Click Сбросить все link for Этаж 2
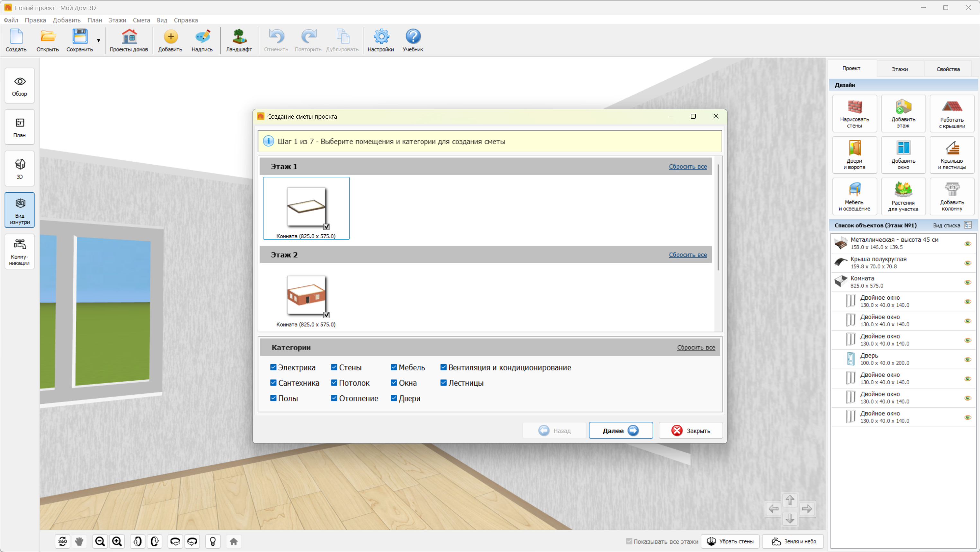Screen dimensions: 980x552 coord(687,255)
